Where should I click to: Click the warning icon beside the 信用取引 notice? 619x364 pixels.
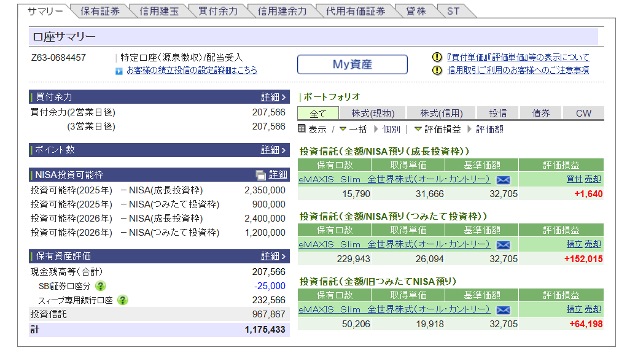click(x=437, y=70)
